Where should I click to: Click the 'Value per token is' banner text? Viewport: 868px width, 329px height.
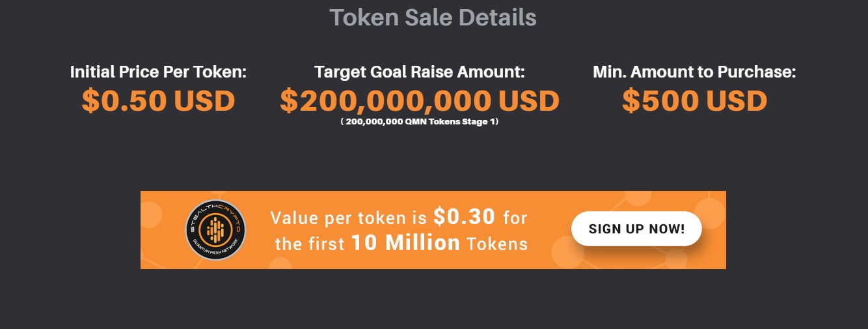point(349,218)
